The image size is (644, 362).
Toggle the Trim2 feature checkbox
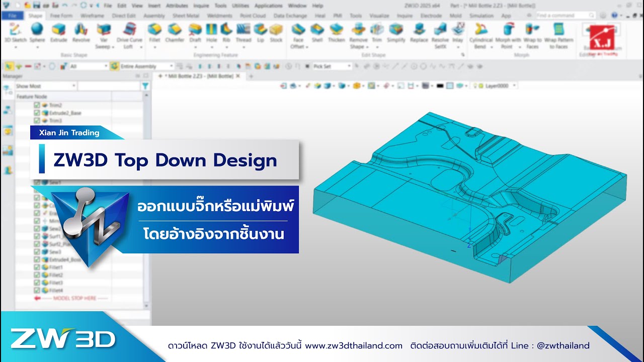tap(37, 105)
